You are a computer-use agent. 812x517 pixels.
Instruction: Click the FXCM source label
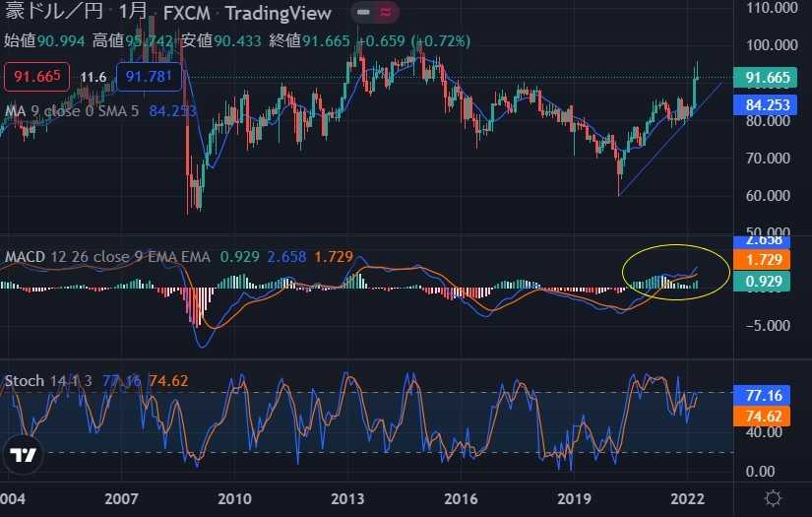point(186,13)
